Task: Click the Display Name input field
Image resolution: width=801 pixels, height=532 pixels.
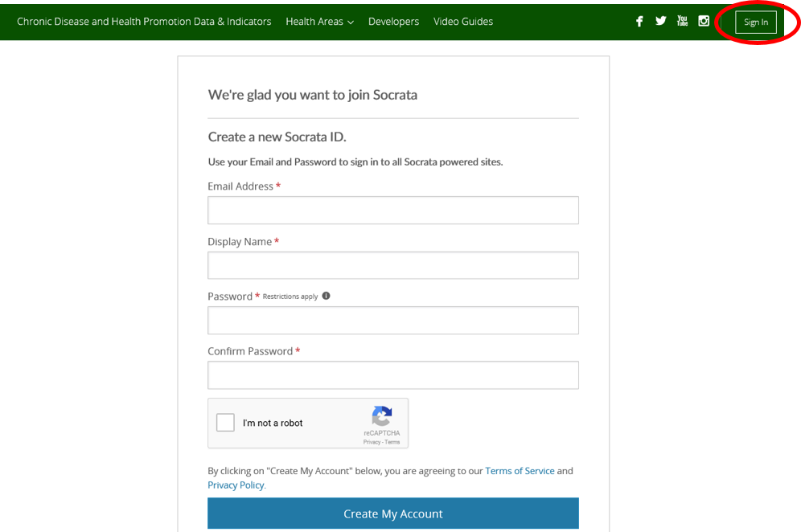Action: pyautogui.click(x=392, y=265)
